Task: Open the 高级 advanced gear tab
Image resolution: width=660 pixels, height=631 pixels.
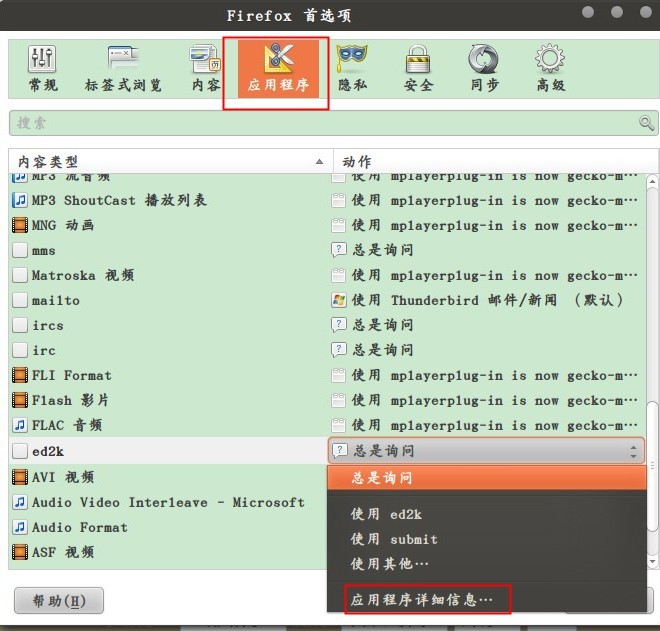Action: pyautogui.click(x=550, y=69)
